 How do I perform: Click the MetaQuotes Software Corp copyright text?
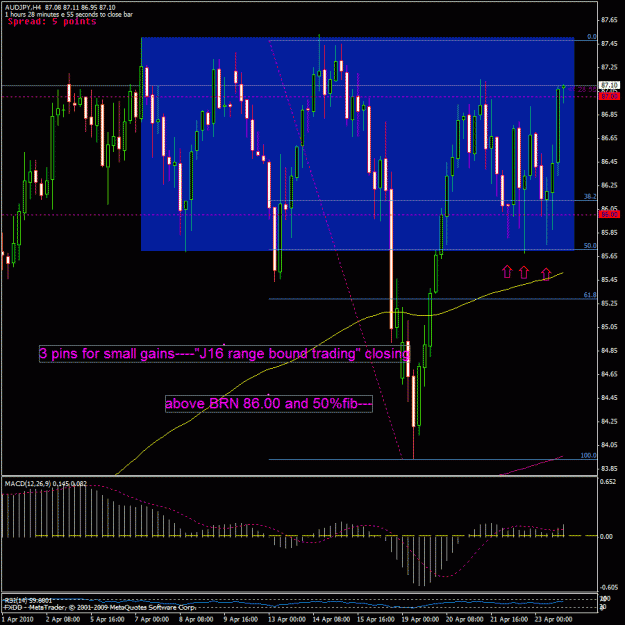[100, 607]
